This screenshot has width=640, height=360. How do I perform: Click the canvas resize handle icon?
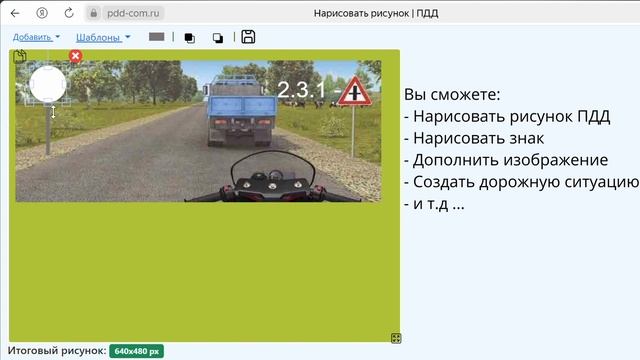[396, 338]
